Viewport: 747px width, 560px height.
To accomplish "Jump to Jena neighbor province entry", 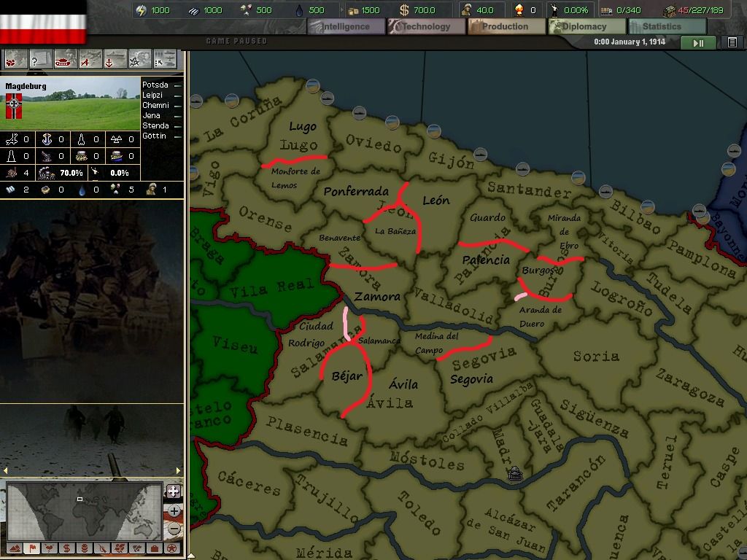I will 161,115.
